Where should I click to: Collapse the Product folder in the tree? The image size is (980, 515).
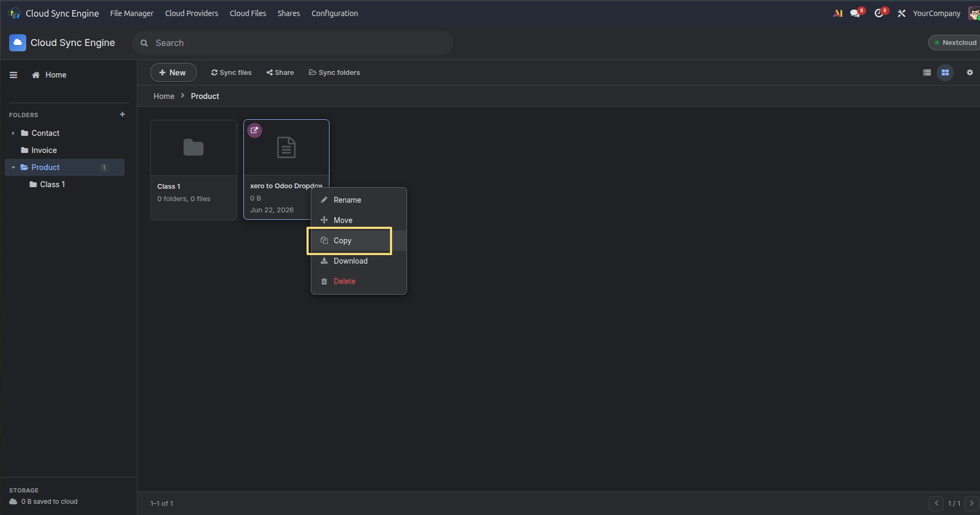click(13, 167)
